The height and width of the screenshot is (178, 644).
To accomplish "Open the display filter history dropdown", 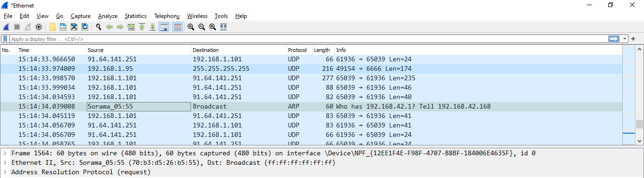I will click(x=625, y=39).
